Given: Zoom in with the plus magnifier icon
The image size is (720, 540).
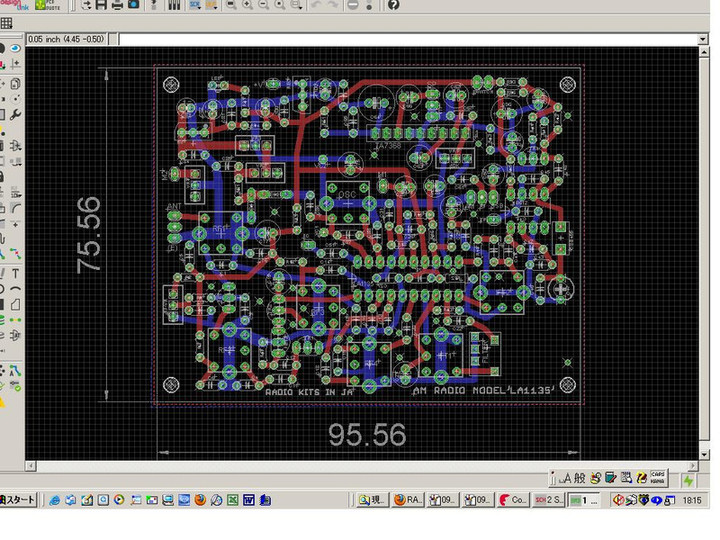Looking at the screenshot, I should (247, 5).
